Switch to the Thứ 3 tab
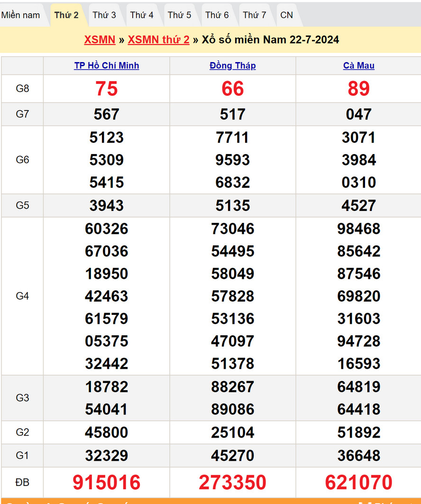The width and height of the screenshot is (421, 504). click(x=104, y=15)
